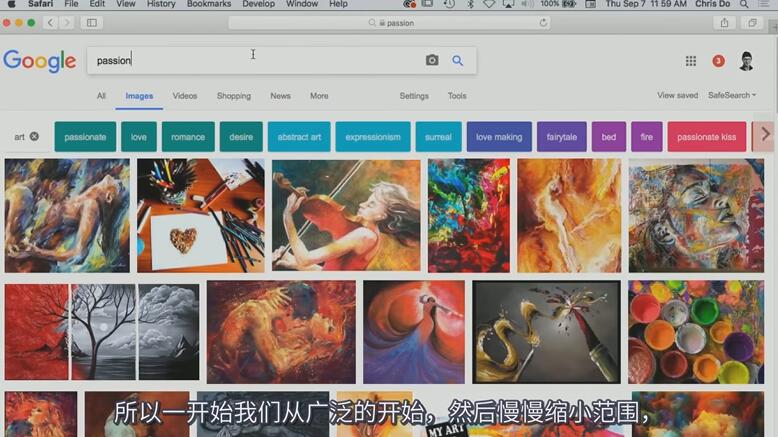
Task: Click the Safari forward arrow
Action: pos(67,23)
